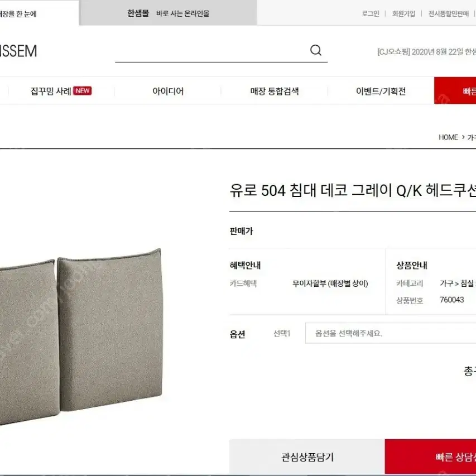The width and height of the screenshot is (476, 476).
Task: Click the 로그인 link
Action: 371,13
